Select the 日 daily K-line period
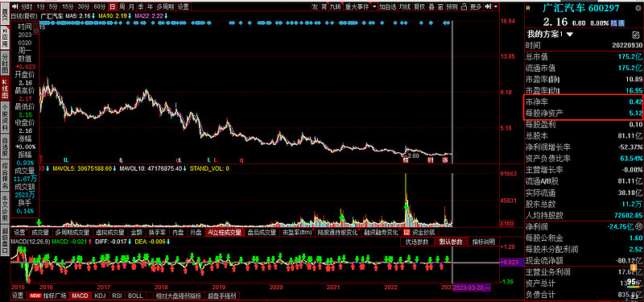 click(x=113, y=6)
